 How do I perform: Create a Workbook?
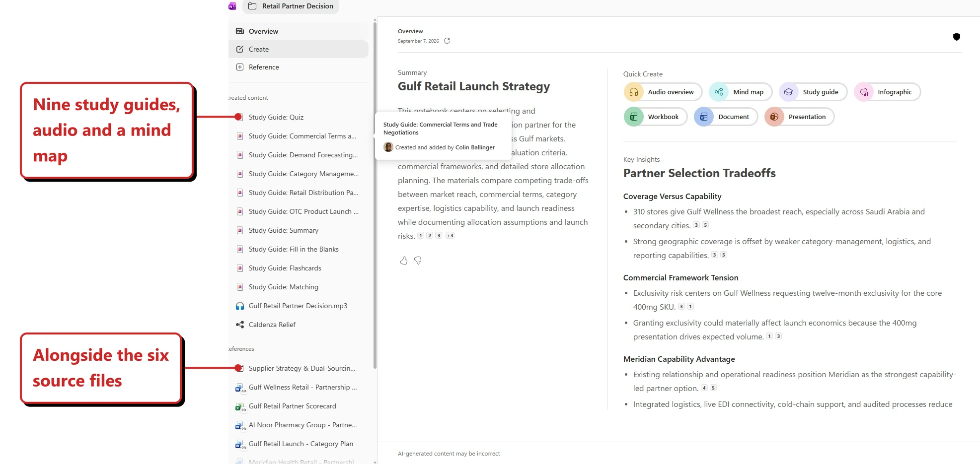[655, 117]
